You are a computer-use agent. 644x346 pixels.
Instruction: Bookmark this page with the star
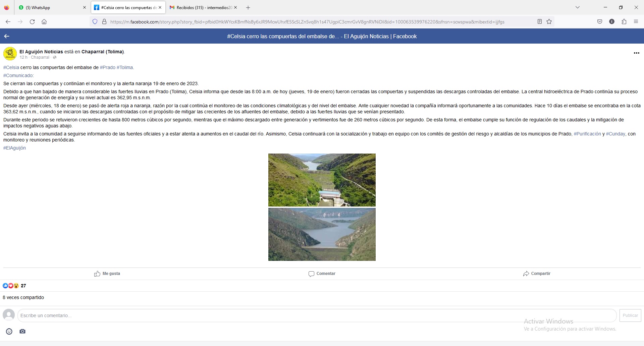tap(549, 22)
